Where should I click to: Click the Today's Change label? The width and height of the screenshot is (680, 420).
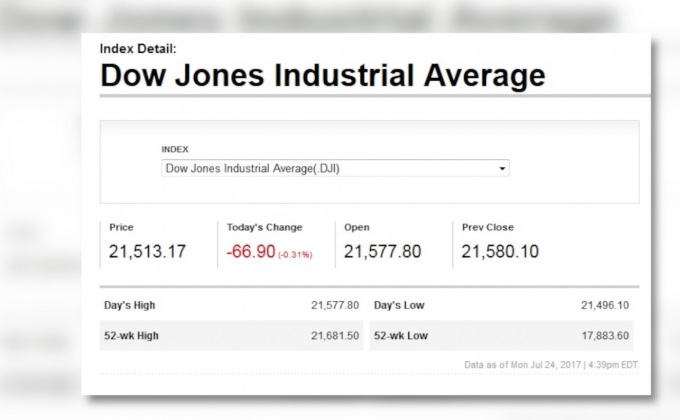(264, 227)
